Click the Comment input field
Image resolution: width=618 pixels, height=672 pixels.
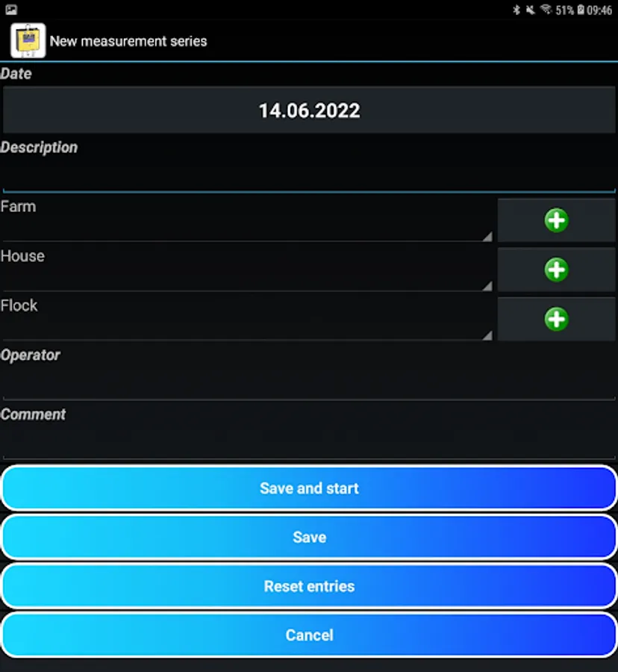309,441
